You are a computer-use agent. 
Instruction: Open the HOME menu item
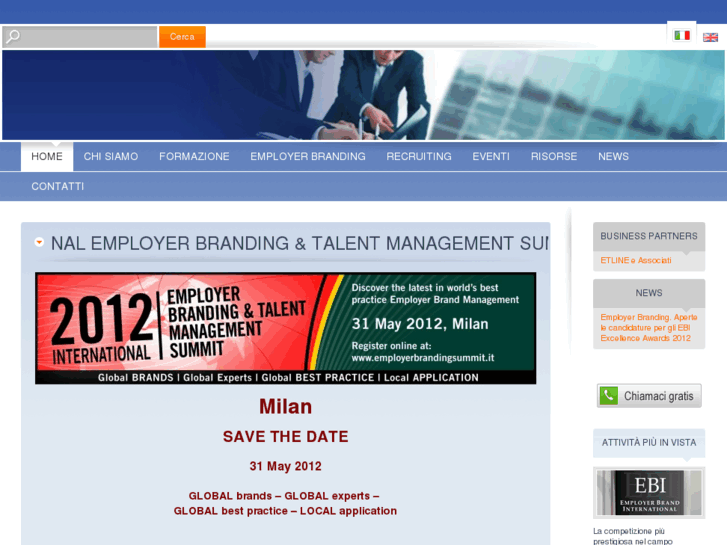[47, 156]
